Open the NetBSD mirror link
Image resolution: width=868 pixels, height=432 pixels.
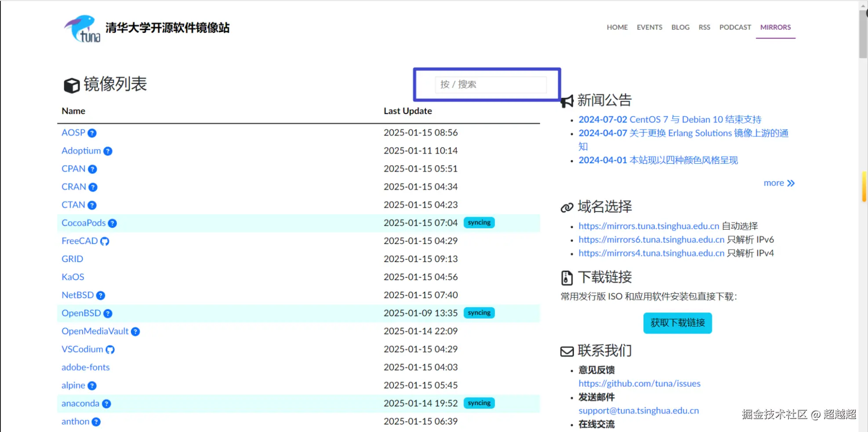[x=78, y=295]
